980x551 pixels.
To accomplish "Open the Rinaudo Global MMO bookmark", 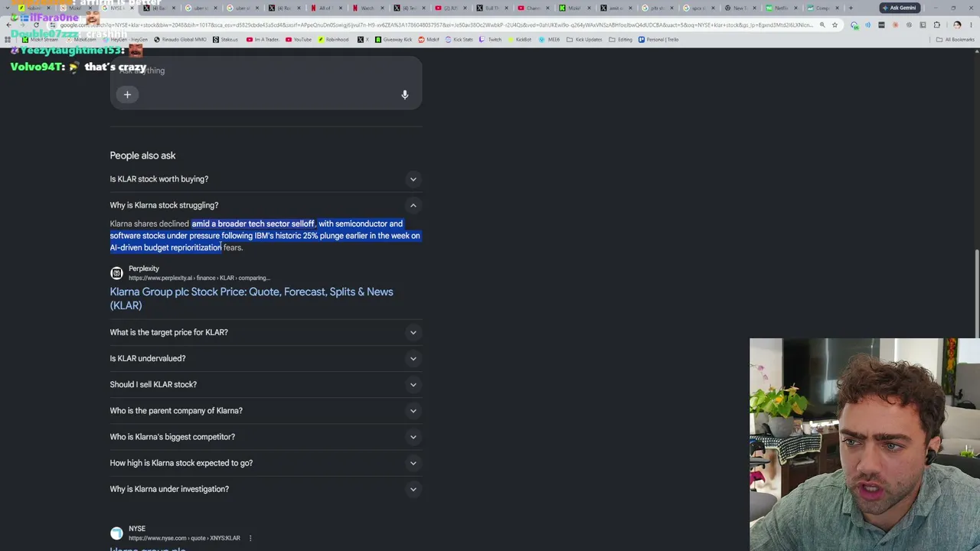I will point(180,39).
